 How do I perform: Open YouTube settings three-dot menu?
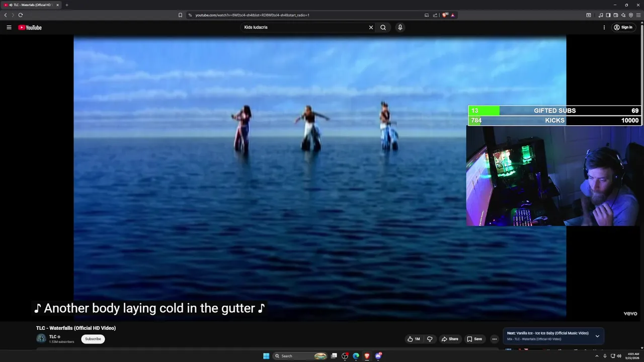604,27
